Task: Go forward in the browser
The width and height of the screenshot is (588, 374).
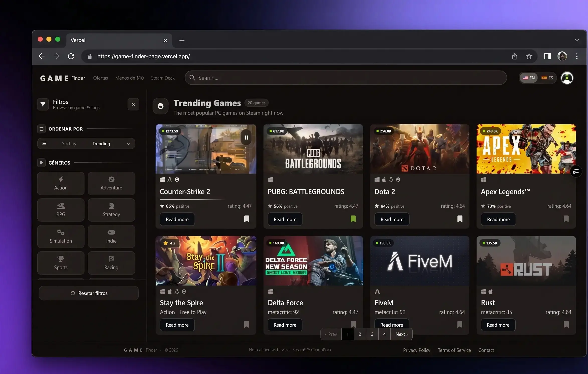Action: click(57, 56)
